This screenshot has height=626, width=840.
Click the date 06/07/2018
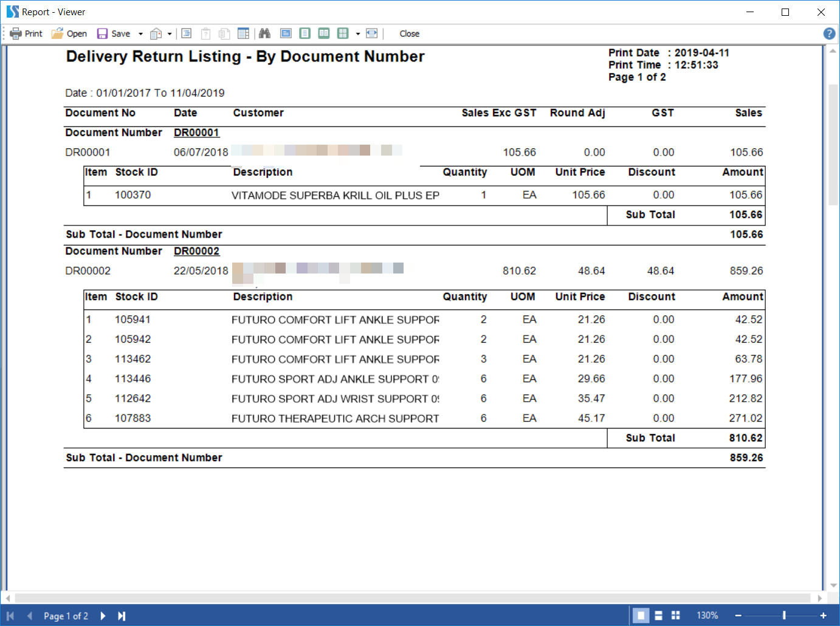pyautogui.click(x=201, y=153)
